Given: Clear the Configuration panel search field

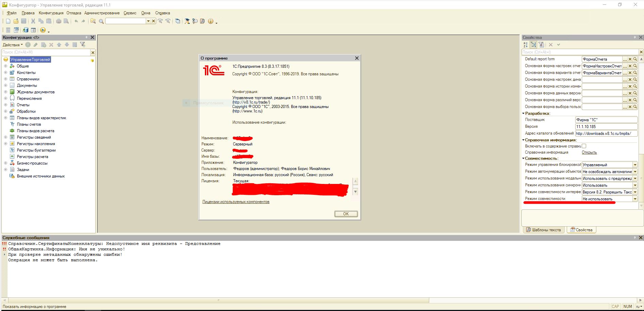Looking at the screenshot, I should 93,52.
